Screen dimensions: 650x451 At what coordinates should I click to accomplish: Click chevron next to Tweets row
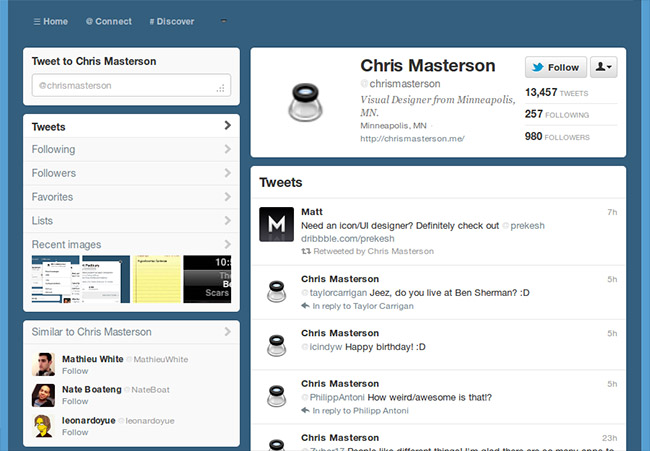(x=228, y=125)
